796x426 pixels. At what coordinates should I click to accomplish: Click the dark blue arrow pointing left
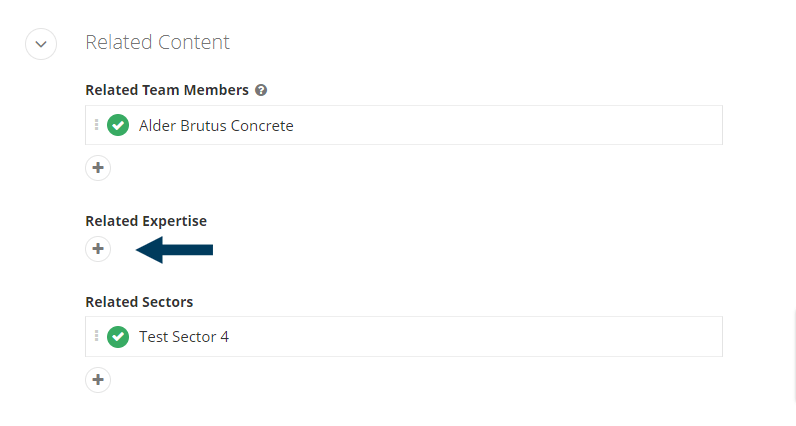tap(175, 250)
